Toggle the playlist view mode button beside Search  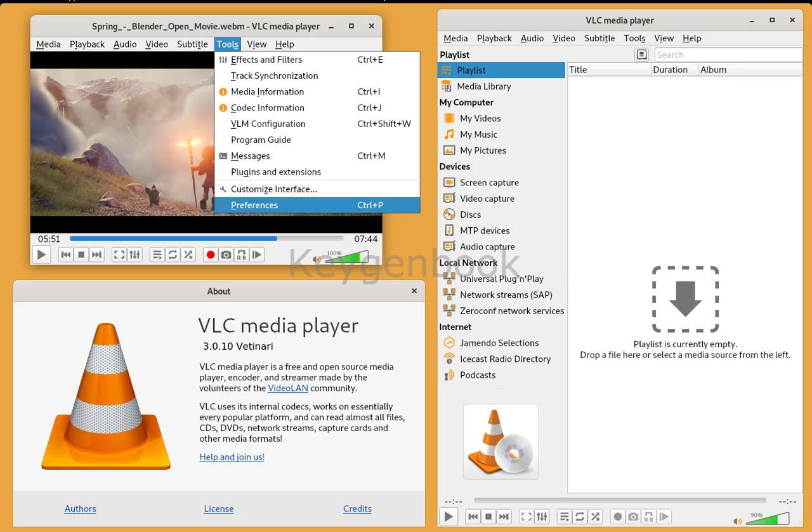[x=641, y=55]
